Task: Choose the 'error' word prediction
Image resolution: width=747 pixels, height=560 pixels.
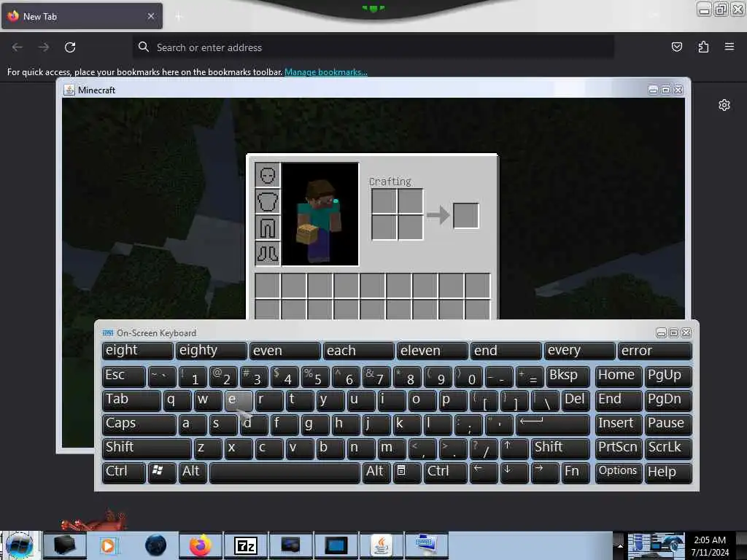Action: (654, 351)
